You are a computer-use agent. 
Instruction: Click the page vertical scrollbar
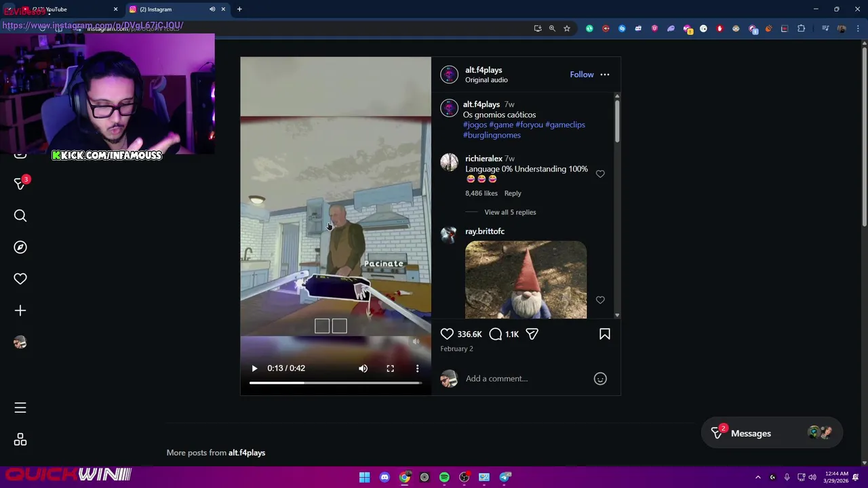point(864,136)
